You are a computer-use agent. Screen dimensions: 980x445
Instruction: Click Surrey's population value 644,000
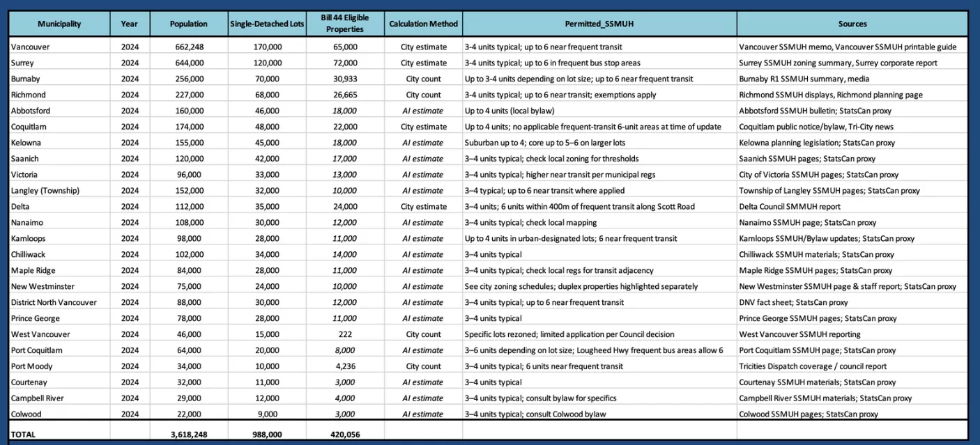coord(189,63)
